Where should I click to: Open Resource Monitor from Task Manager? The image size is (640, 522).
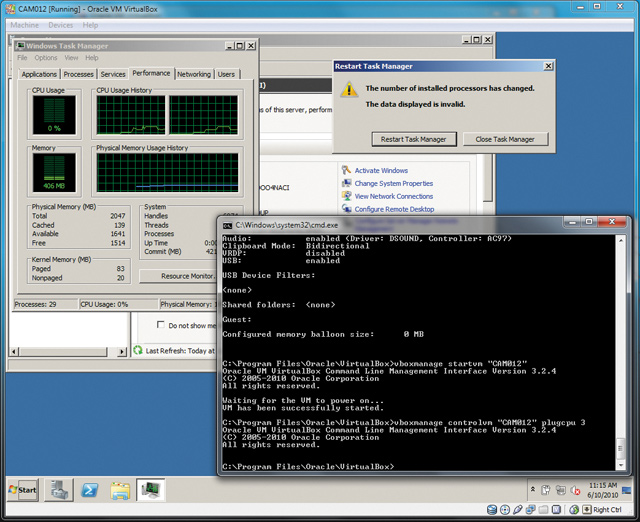click(x=177, y=276)
